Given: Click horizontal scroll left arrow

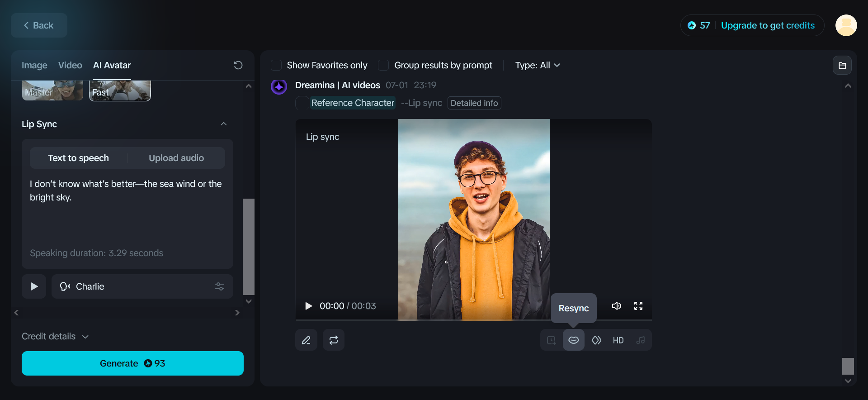Looking at the screenshot, I should 16,313.
